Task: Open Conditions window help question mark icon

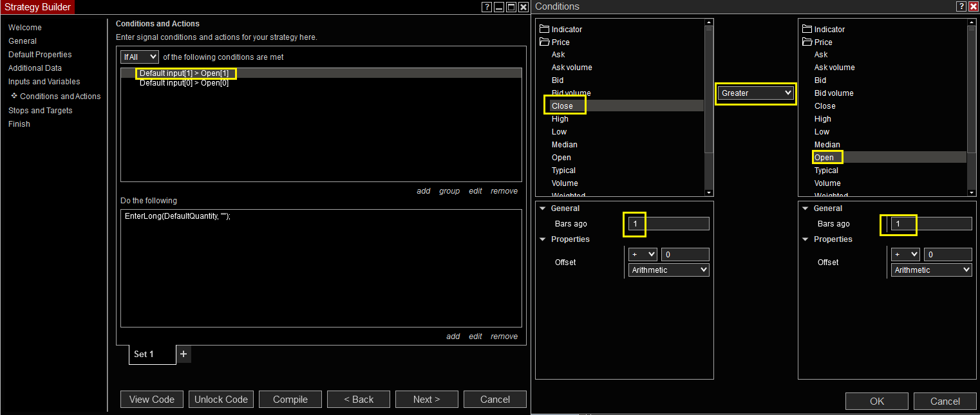Action: [961, 6]
